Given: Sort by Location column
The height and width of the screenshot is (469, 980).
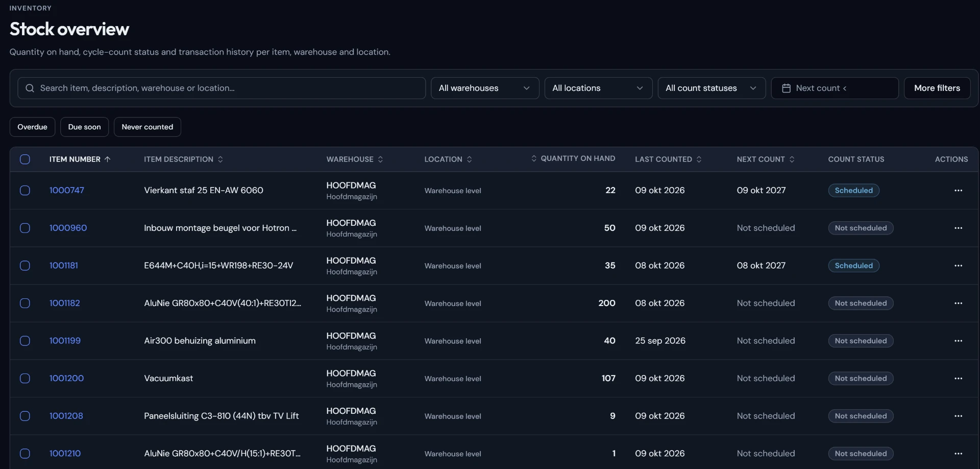Looking at the screenshot, I should coord(448,159).
